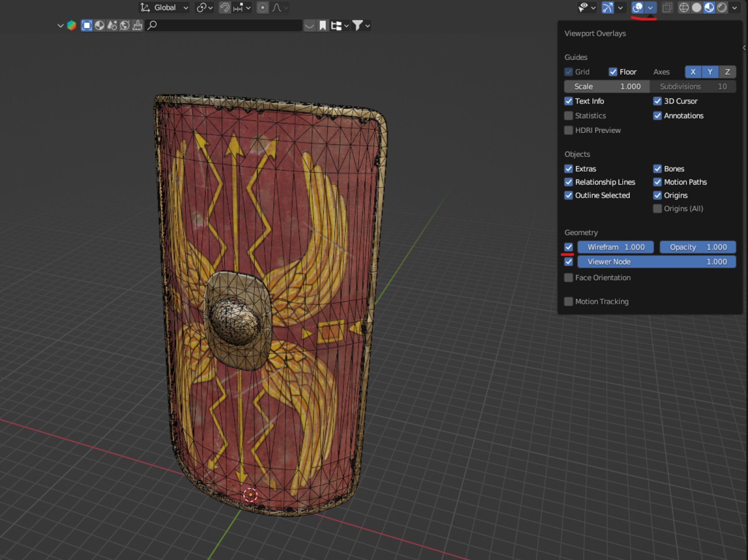This screenshot has height=560, width=748.
Task: Select the Brushes filter tab icon
Action: 137,25
